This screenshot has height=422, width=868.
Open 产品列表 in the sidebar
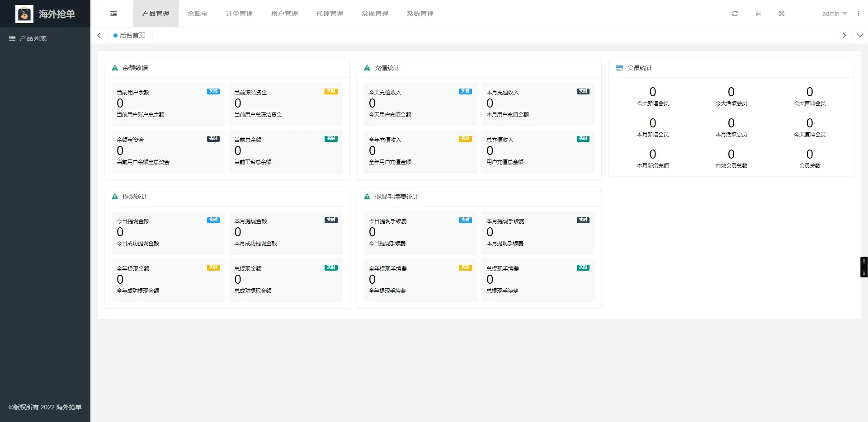tap(33, 38)
